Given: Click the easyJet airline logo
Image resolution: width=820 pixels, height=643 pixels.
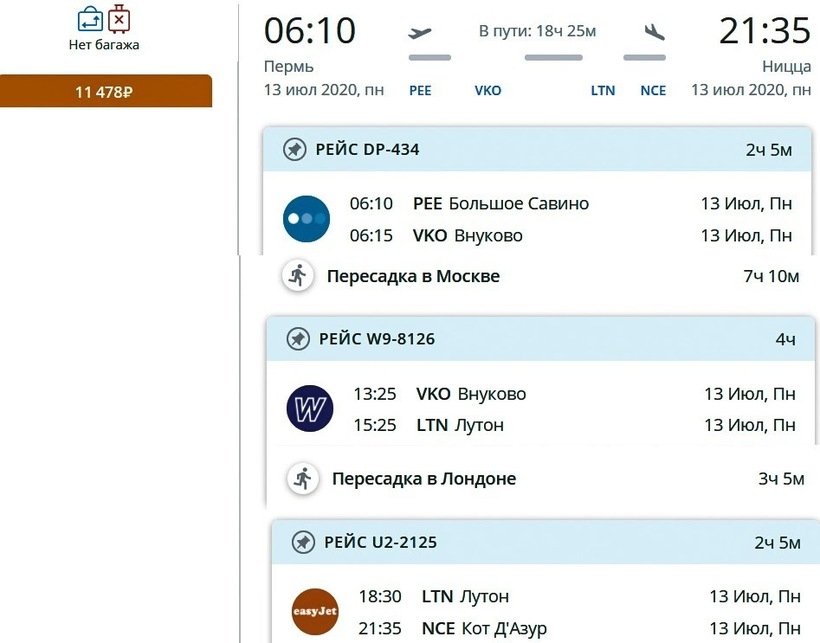Looking at the screenshot, I should (x=315, y=611).
